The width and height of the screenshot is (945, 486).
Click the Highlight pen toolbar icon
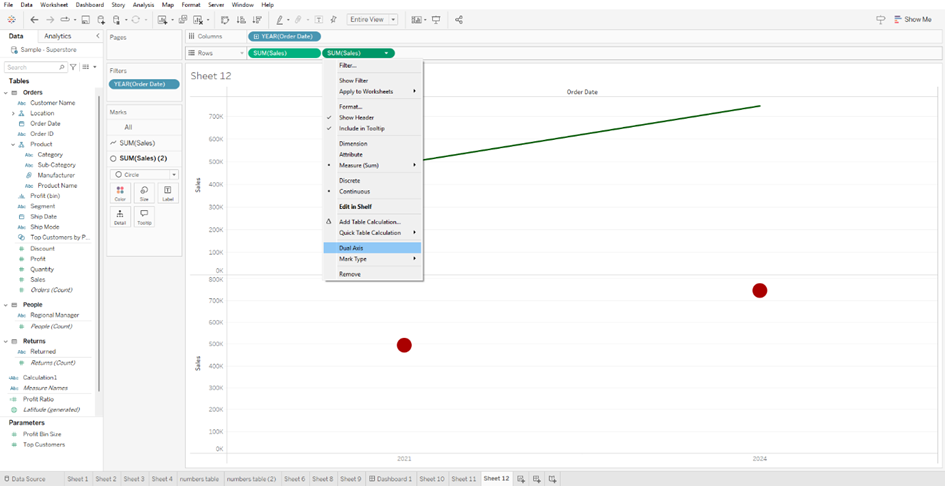pyautogui.click(x=280, y=19)
